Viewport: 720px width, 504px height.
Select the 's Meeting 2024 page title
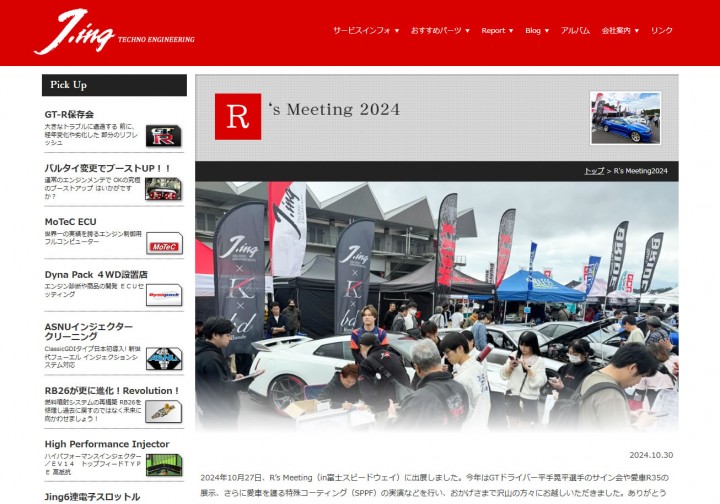pyautogui.click(x=334, y=110)
